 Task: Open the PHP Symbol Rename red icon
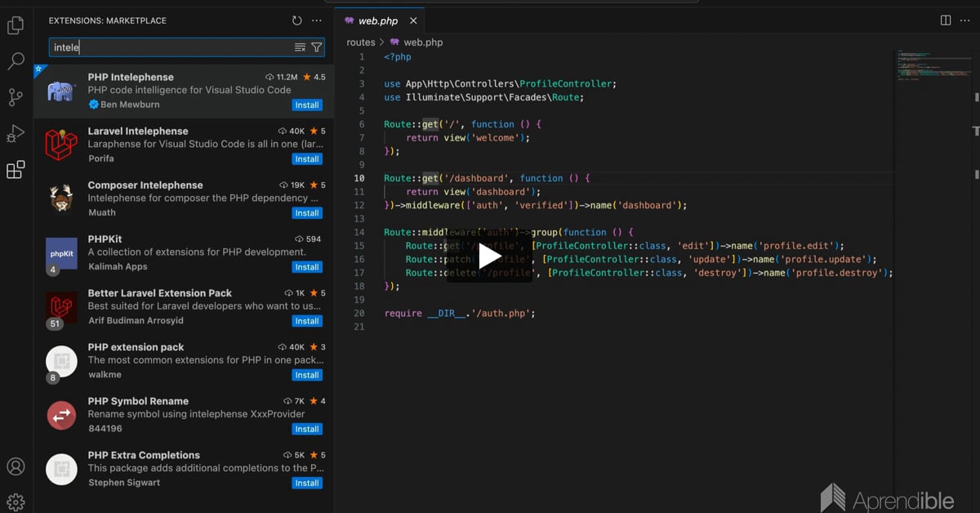click(61, 415)
